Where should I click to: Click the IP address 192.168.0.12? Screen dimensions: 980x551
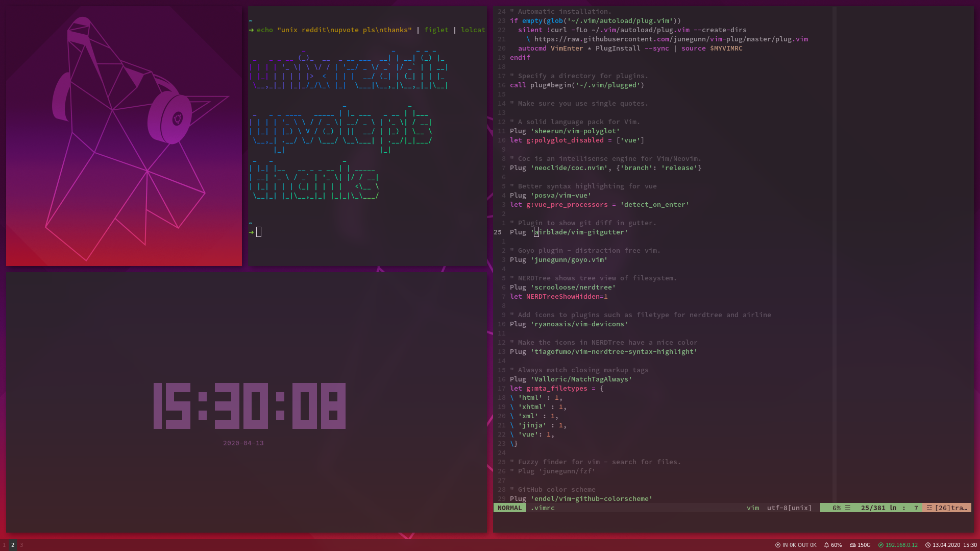[x=901, y=545]
